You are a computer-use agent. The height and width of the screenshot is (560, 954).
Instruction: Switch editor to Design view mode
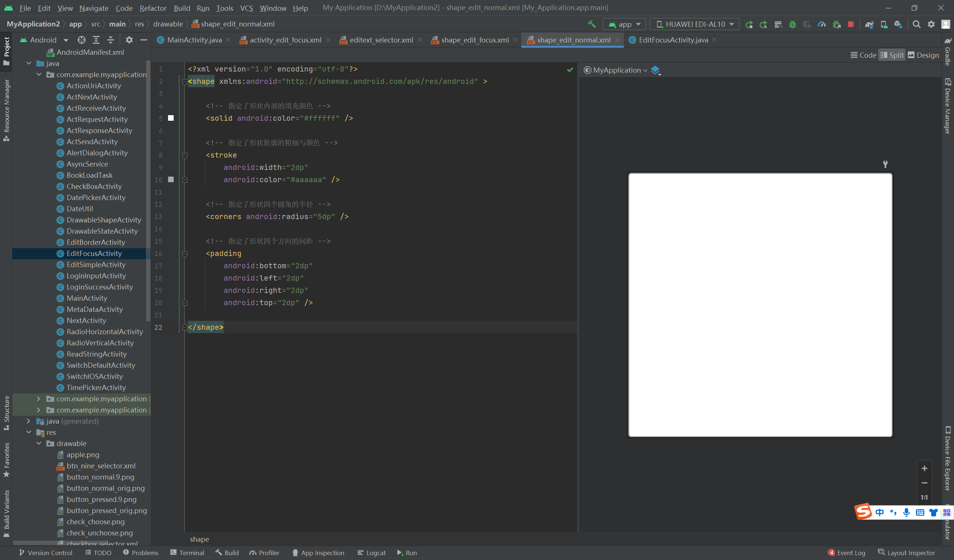923,55
